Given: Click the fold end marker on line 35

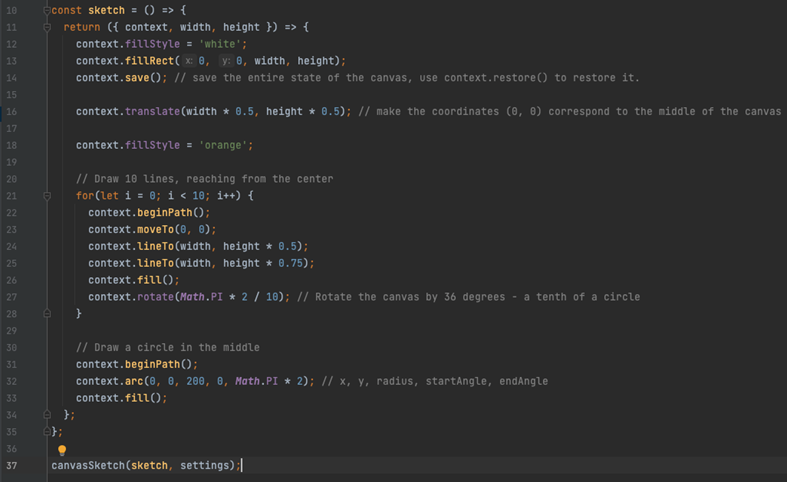Looking at the screenshot, I should point(47,432).
